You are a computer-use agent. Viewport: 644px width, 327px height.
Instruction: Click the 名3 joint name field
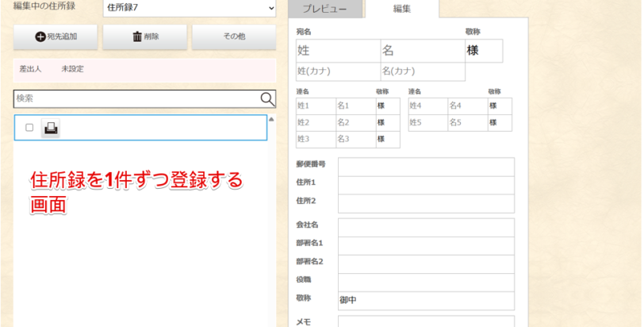356,139
